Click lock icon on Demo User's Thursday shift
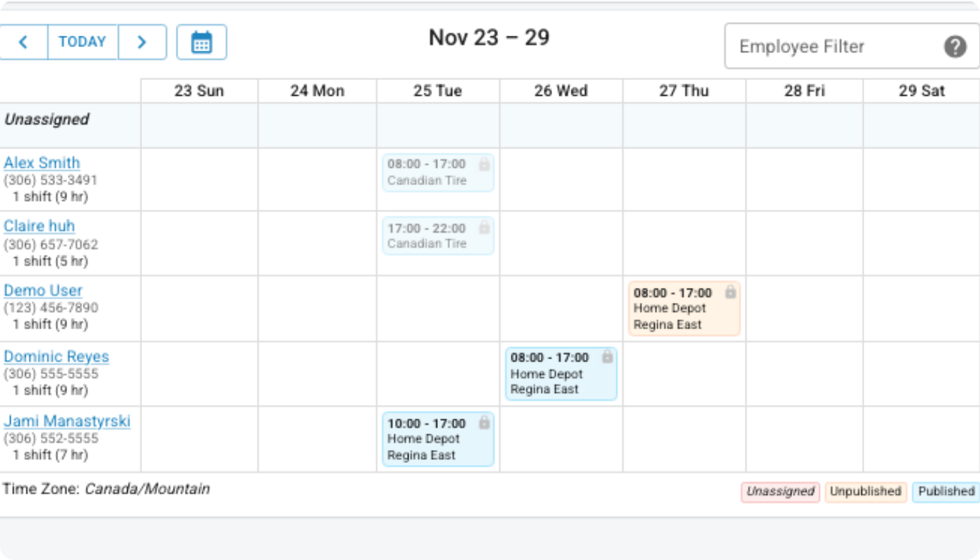 point(730,292)
